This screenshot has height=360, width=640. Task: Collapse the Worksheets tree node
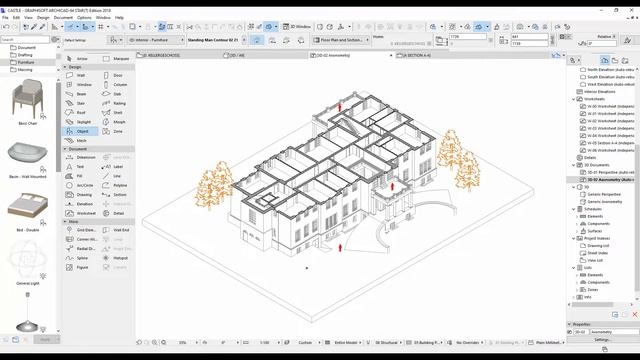[x=573, y=99]
